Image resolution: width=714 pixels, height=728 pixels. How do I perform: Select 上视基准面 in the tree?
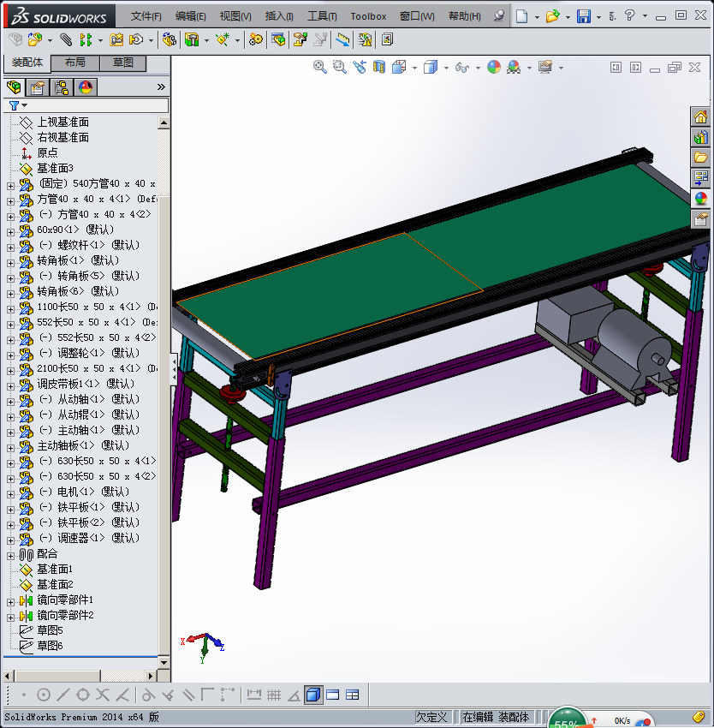(62, 122)
